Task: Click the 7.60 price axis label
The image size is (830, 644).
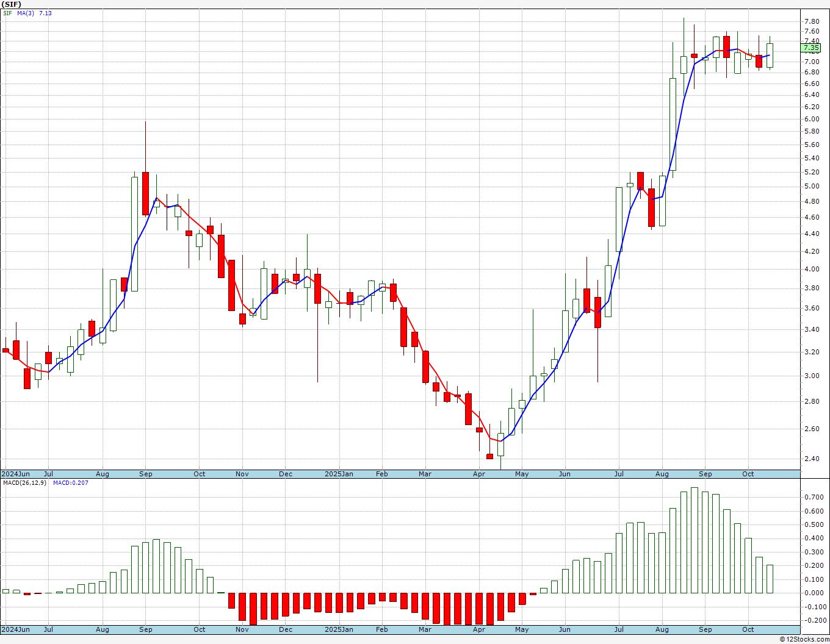Action: (x=811, y=32)
